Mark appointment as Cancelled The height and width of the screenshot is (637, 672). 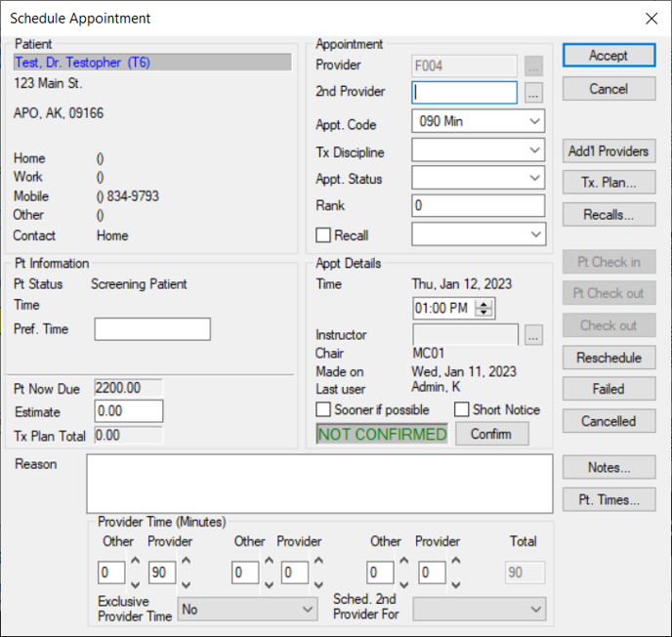pyautogui.click(x=609, y=421)
